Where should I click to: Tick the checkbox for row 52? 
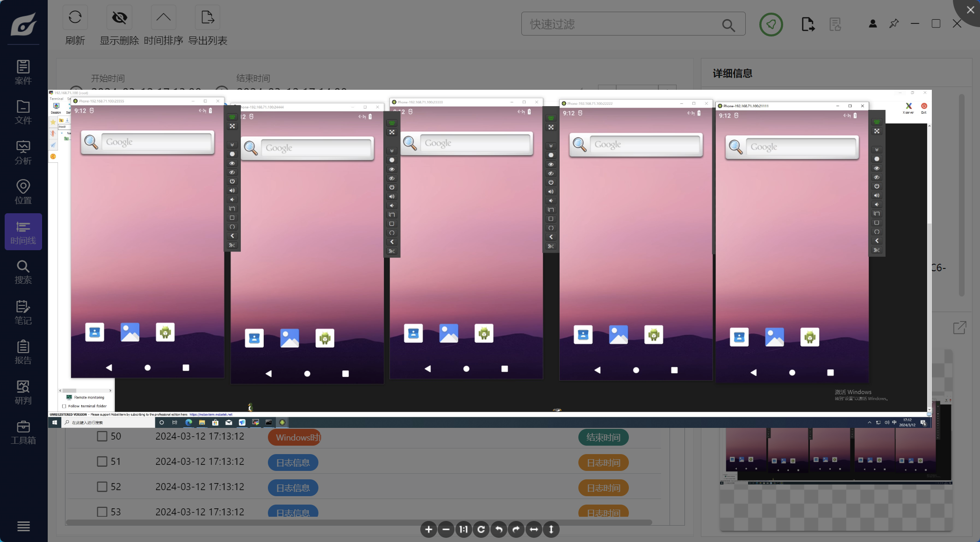click(x=102, y=487)
